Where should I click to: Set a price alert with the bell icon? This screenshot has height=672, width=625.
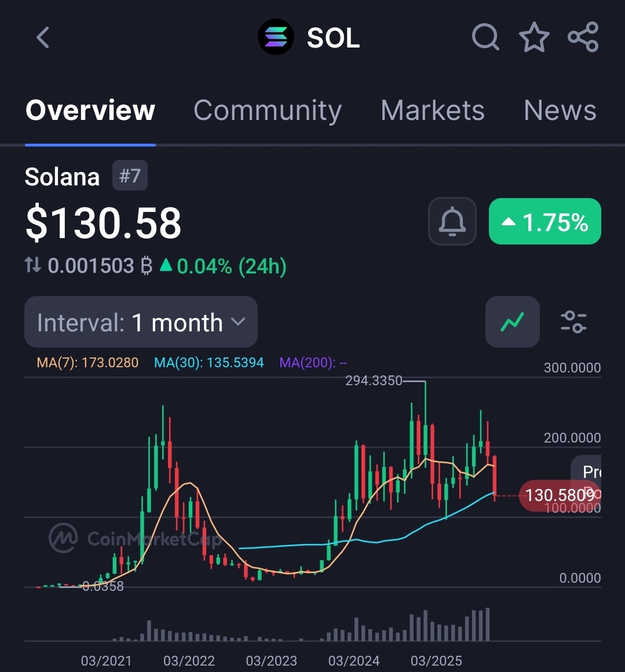coord(452,221)
